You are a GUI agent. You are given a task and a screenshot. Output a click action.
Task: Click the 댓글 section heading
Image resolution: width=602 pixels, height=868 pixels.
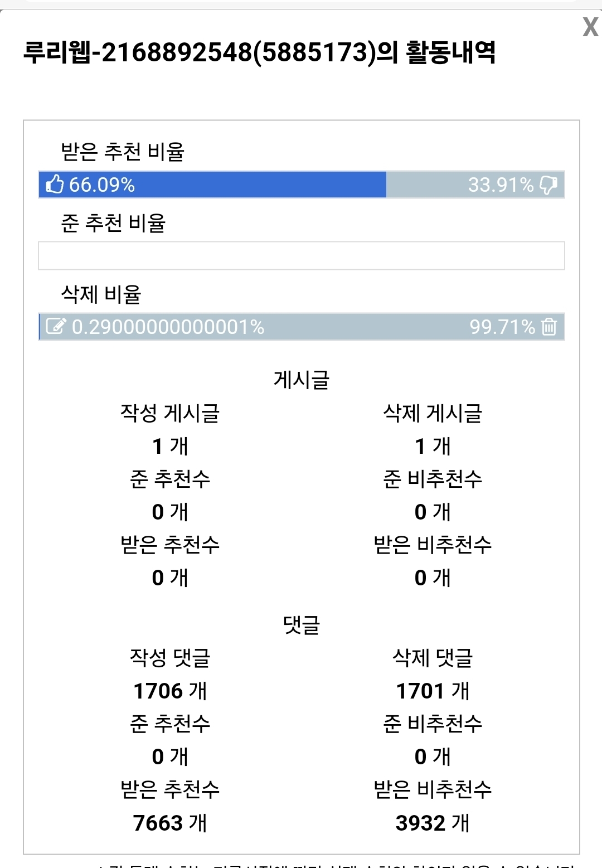click(301, 625)
